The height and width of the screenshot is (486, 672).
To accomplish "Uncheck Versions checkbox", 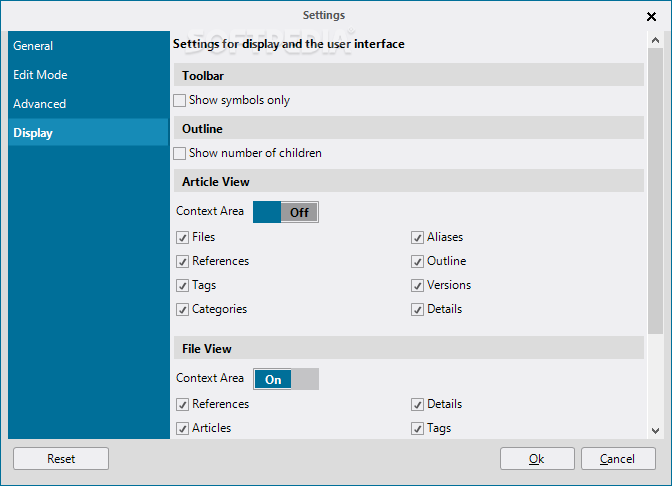I will [x=417, y=285].
